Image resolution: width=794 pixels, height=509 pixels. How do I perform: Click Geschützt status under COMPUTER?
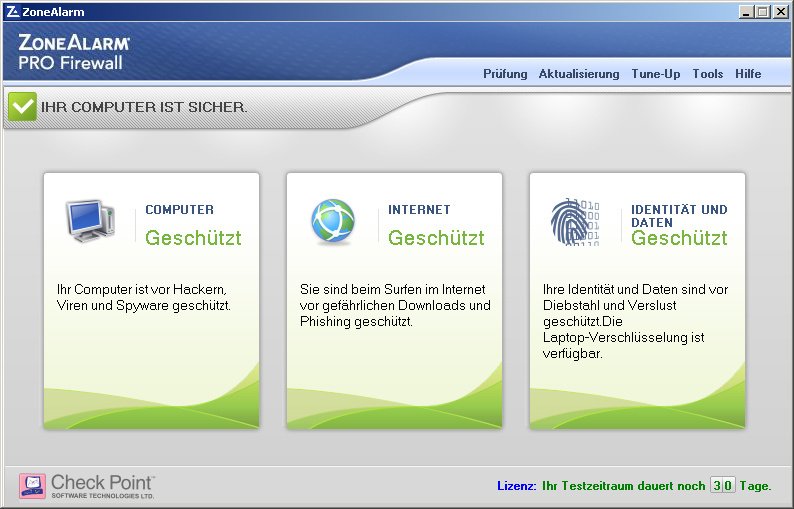193,238
